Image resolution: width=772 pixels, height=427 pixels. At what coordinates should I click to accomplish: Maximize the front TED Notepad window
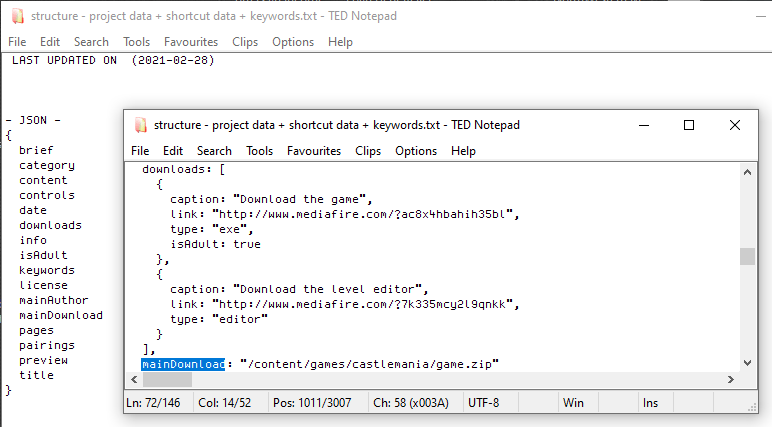point(689,125)
